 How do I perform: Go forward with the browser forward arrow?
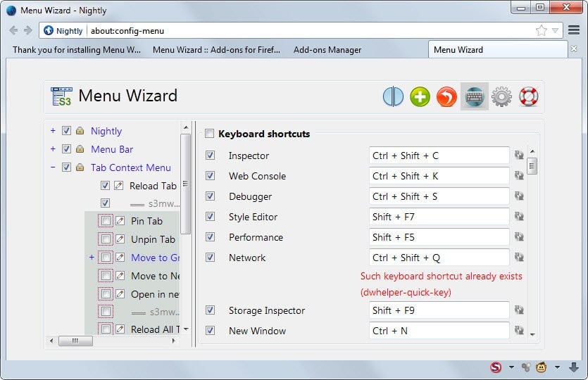tap(27, 30)
